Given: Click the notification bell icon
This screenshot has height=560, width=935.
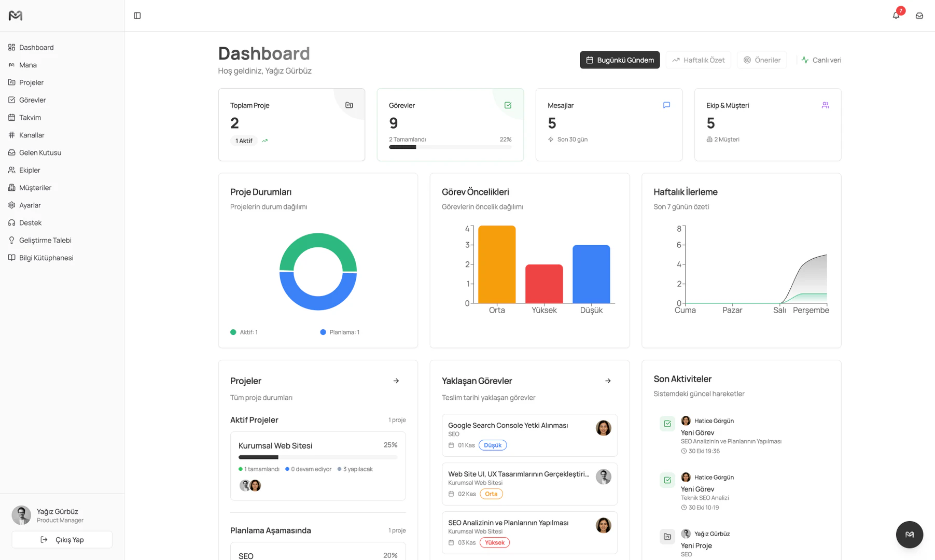Looking at the screenshot, I should click(896, 16).
